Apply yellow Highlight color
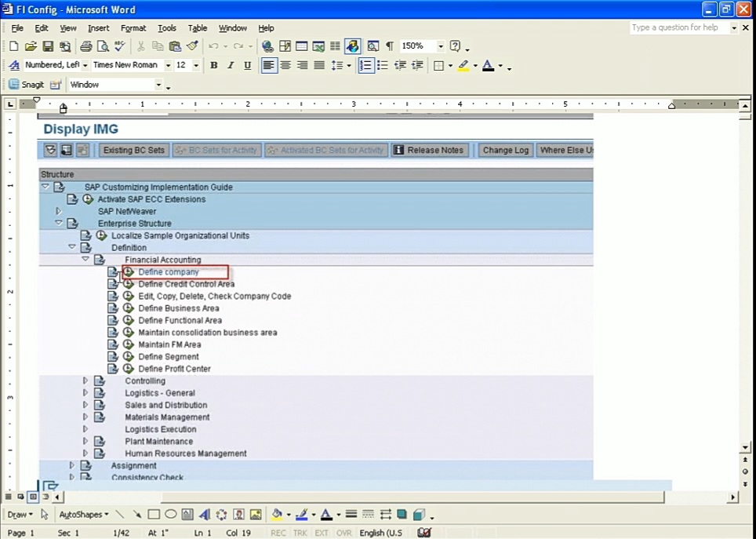 [x=463, y=66]
